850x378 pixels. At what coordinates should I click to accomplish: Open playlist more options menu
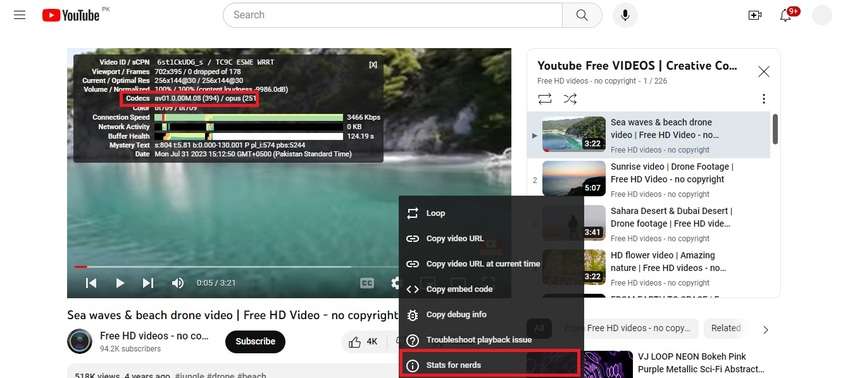[763, 99]
